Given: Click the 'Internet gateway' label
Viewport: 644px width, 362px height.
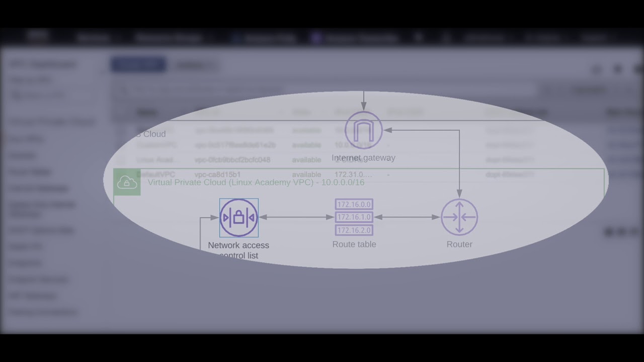Looking at the screenshot, I should coord(363,158).
